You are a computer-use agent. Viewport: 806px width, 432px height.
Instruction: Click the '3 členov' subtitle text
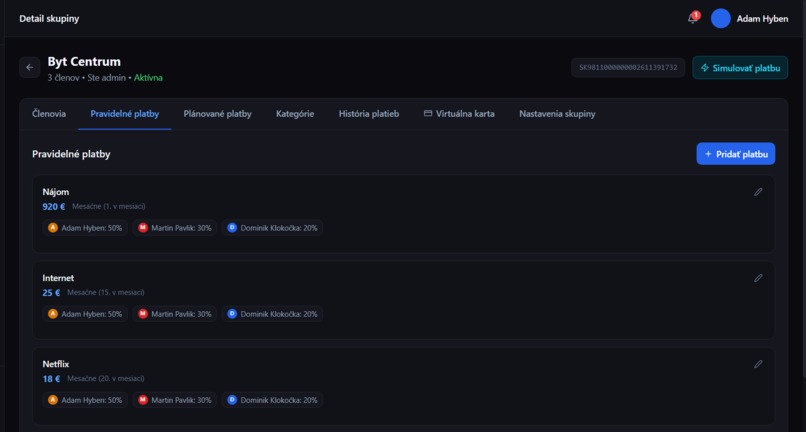click(x=64, y=78)
